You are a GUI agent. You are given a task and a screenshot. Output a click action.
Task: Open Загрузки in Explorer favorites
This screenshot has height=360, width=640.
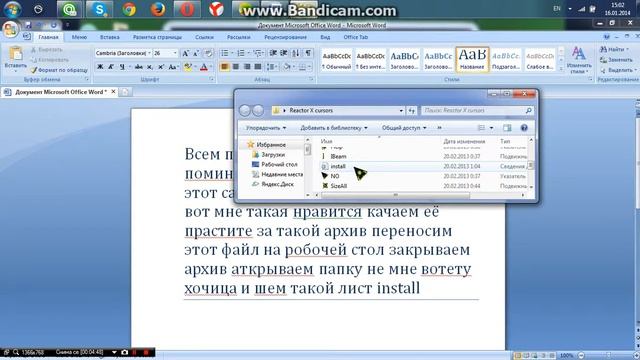click(x=269, y=155)
